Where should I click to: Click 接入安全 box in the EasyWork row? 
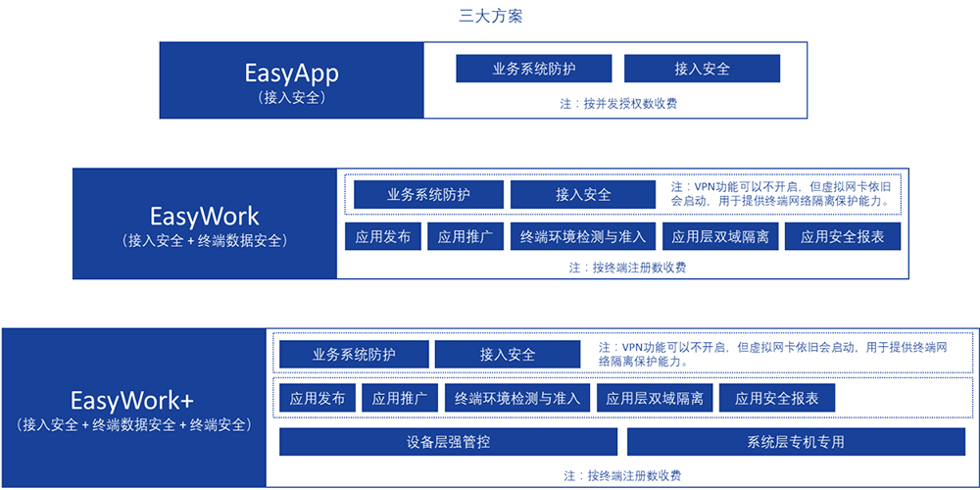click(x=583, y=194)
